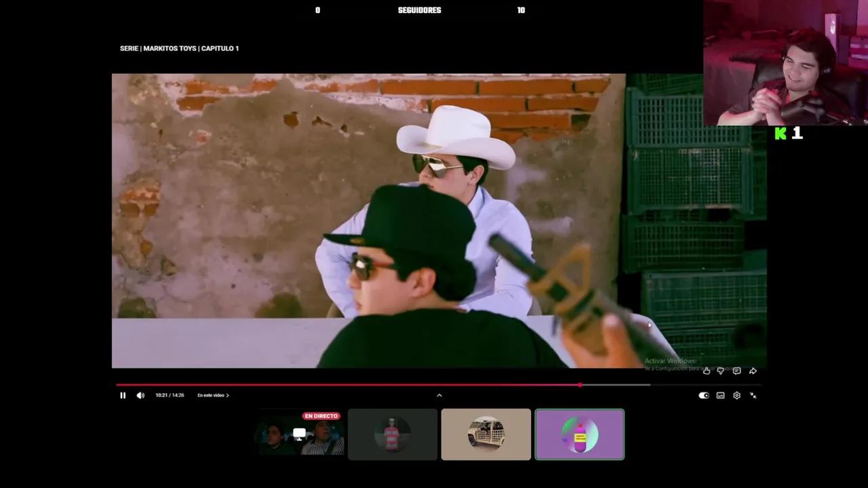
Task: Select the thumbnail with striped-shirt person
Action: pyautogui.click(x=393, y=434)
